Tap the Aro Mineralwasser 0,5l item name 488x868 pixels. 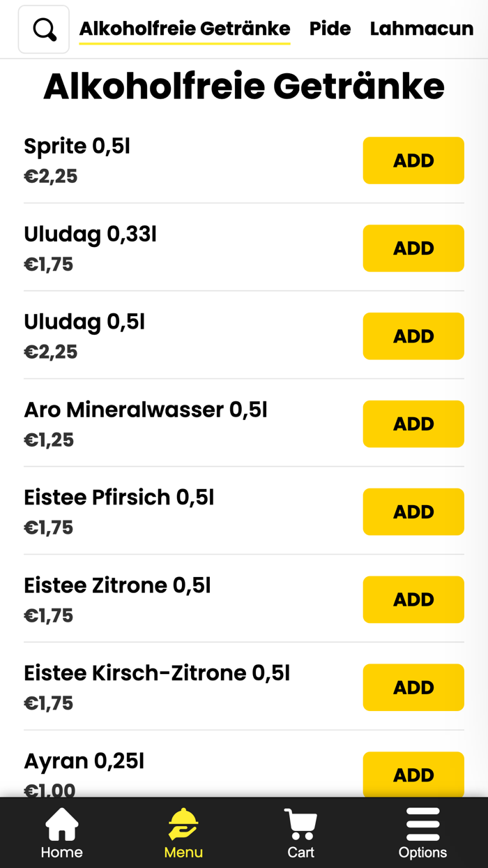click(145, 410)
